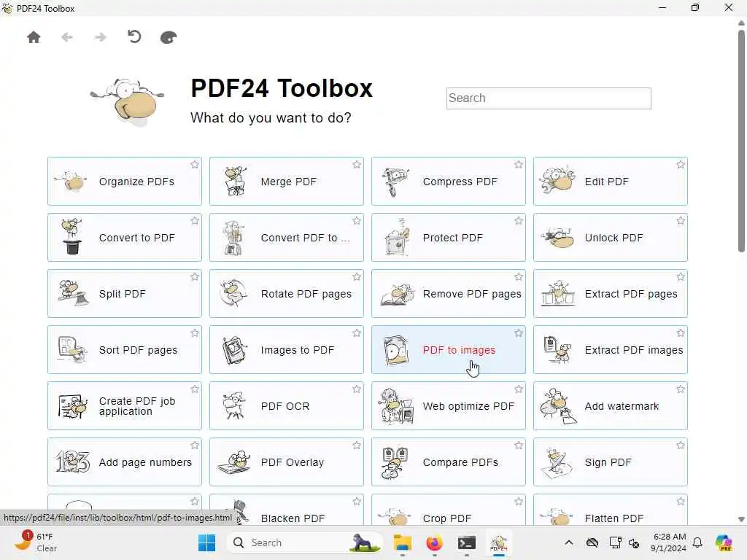Image resolution: width=747 pixels, height=560 pixels.
Task: Click inside the Search input field
Action: pos(549,98)
